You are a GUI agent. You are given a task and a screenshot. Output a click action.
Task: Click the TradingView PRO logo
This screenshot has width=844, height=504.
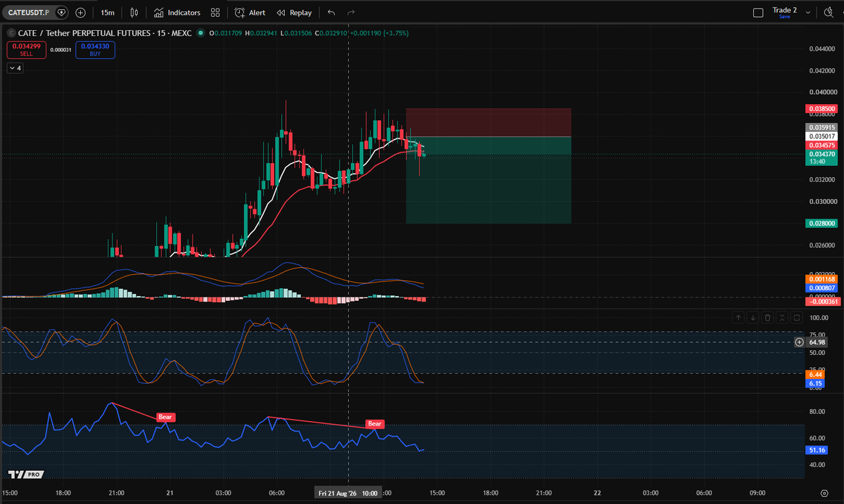tap(26, 474)
